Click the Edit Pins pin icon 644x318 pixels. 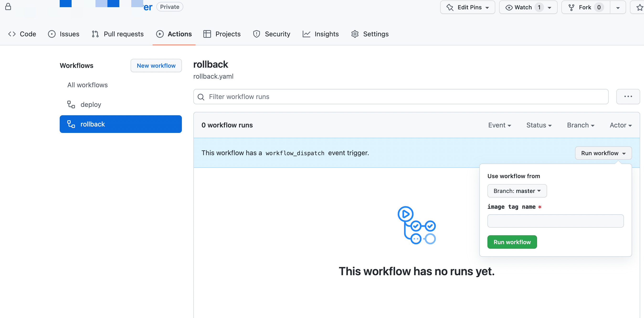(x=450, y=7)
